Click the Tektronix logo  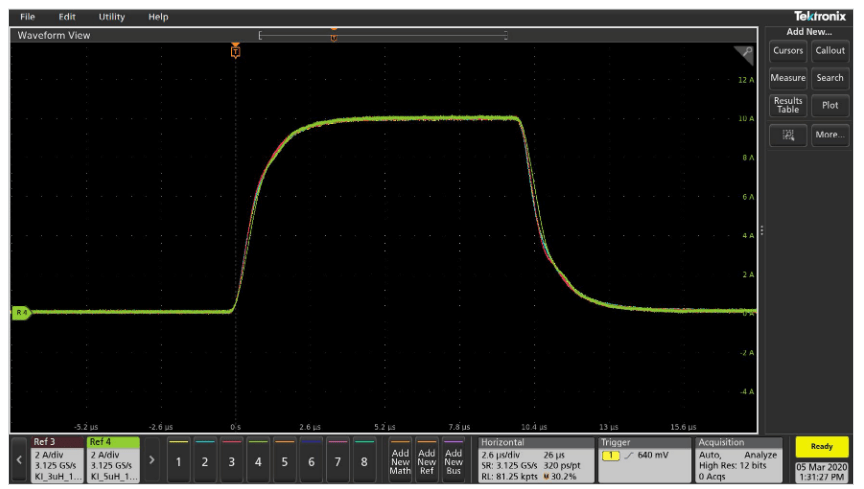819,16
